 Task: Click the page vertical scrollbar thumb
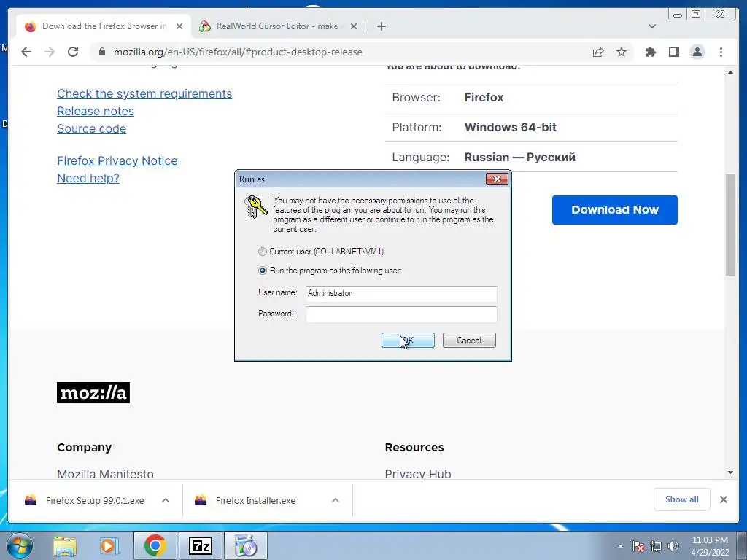pos(730,225)
